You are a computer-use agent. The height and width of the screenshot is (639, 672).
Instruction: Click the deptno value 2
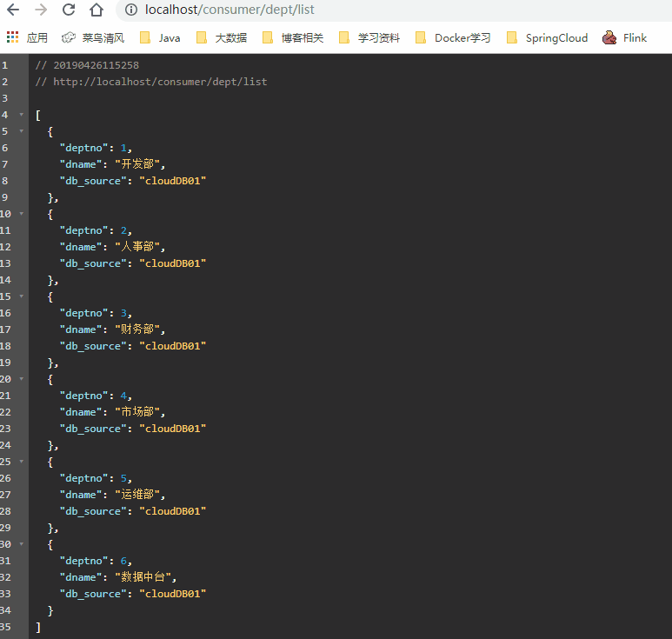coord(123,230)
